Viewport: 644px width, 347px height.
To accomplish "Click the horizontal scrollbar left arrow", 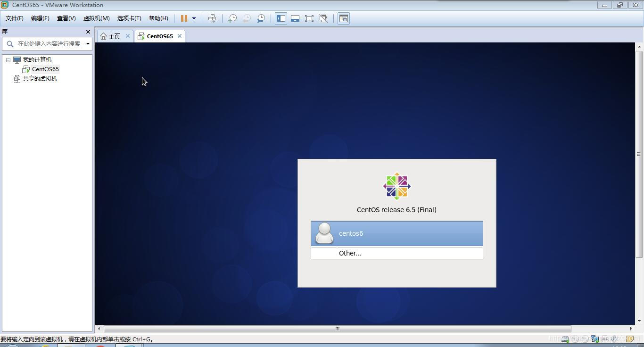I will pyautogui.click(x=99, y=329).
